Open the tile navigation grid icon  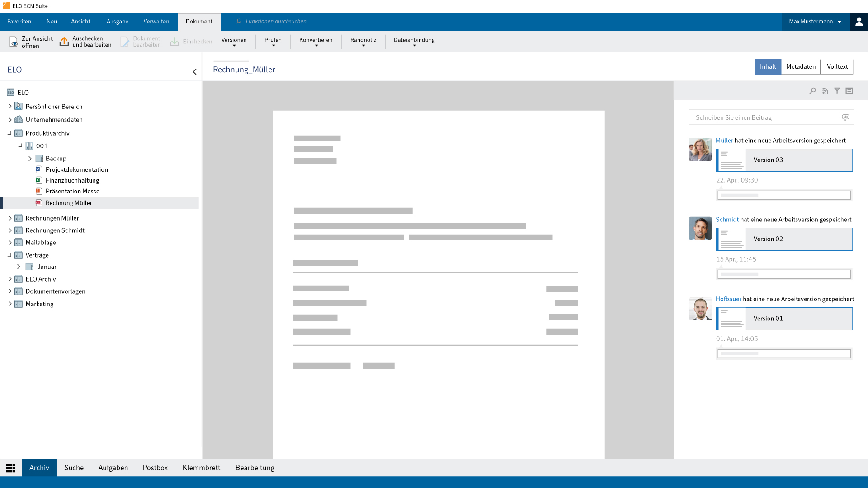point(11,468)
